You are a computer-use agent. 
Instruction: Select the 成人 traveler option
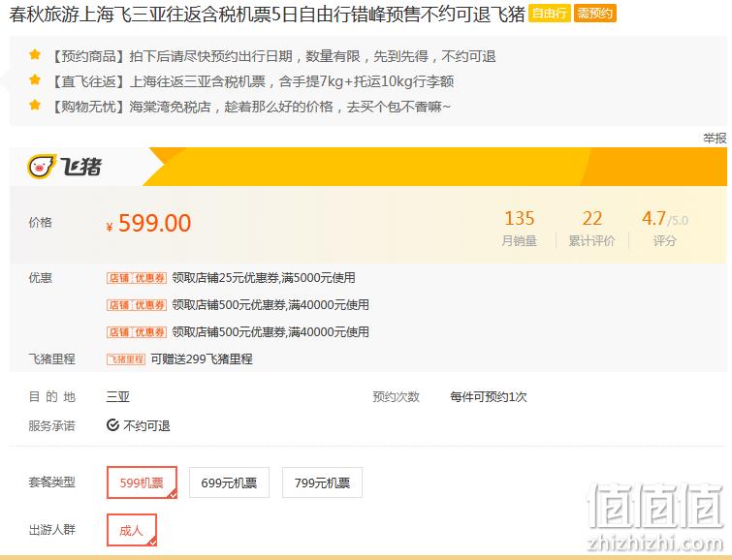(x=132, y=530)
